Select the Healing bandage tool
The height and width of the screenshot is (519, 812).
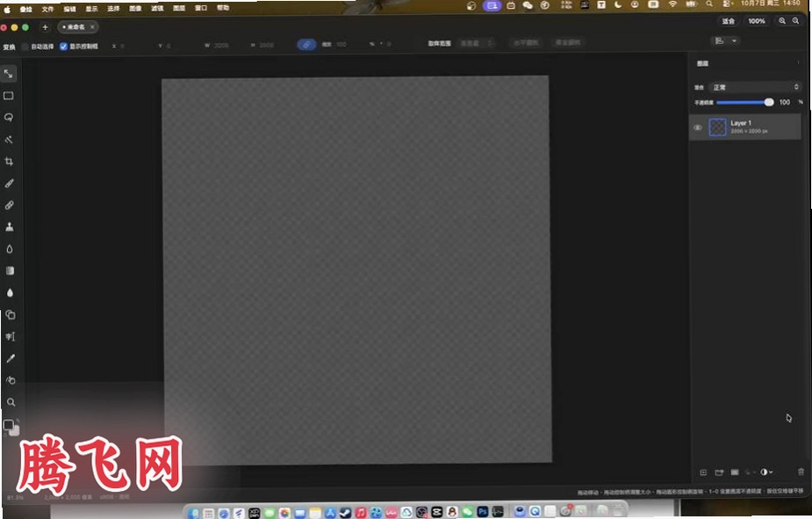click(10, 205)
